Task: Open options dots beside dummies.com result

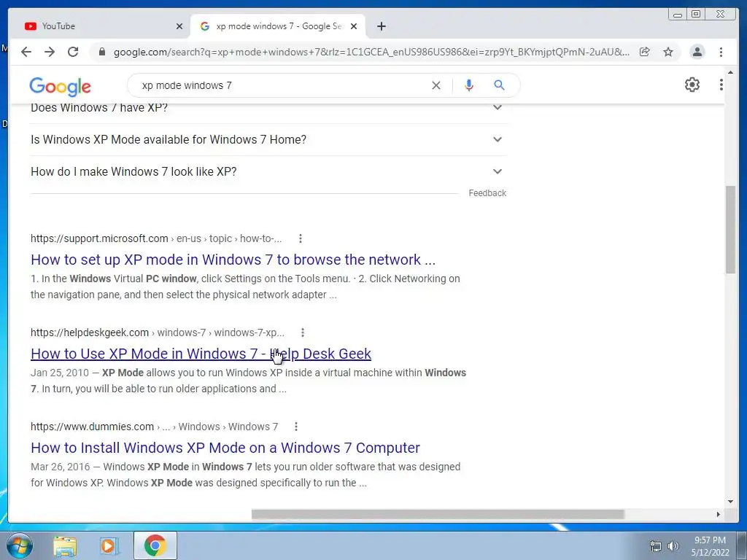Action: click(x=296, y=427)
